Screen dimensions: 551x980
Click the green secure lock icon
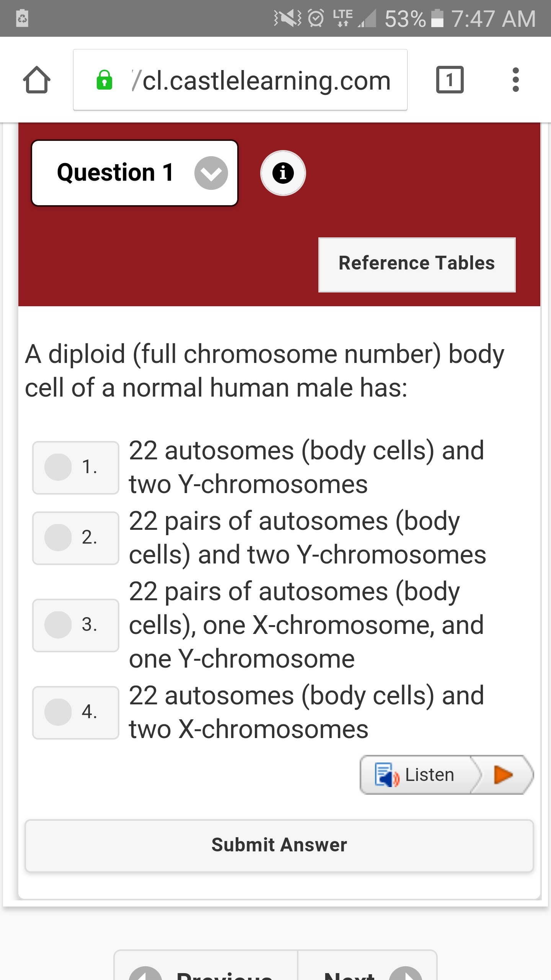pos(104,80)
